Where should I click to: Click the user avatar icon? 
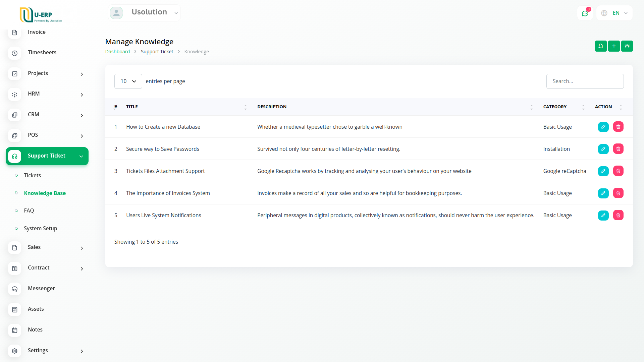[x=116, y=13]
